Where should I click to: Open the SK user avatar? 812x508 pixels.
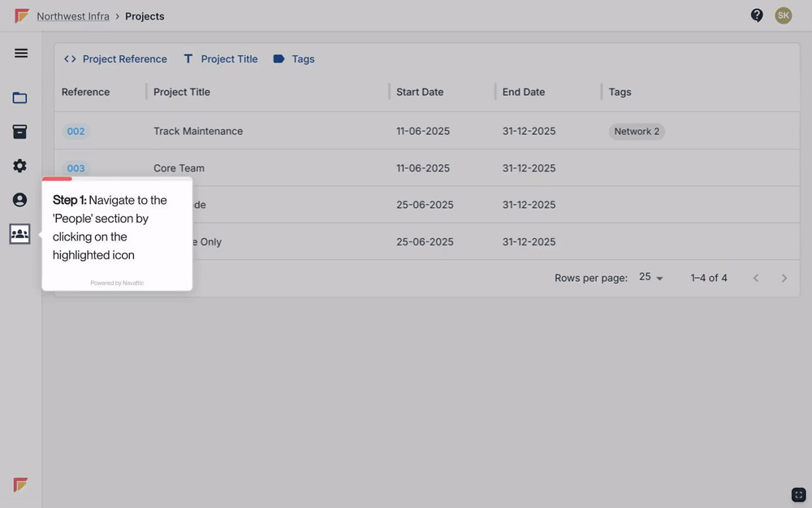coord(783,15)
